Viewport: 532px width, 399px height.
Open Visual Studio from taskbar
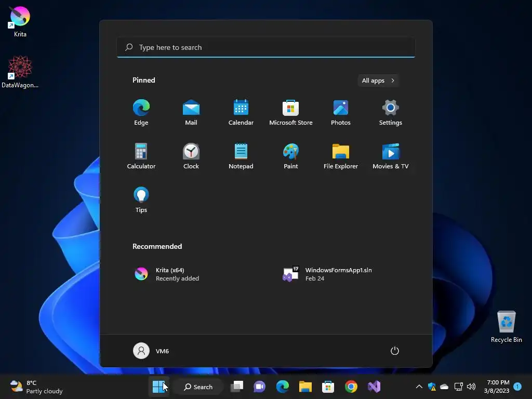pyautogui.click(x=374, y=387)
